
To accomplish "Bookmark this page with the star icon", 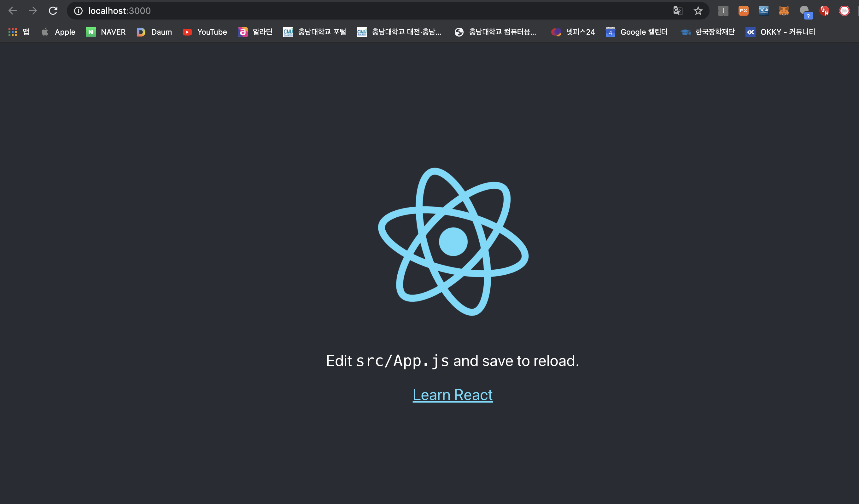I will click(698, 11).
